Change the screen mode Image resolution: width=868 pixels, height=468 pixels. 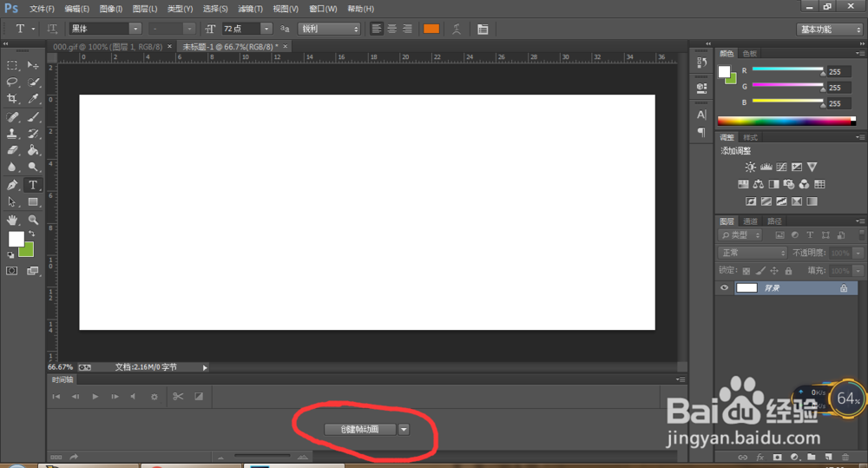coord(33,271)
